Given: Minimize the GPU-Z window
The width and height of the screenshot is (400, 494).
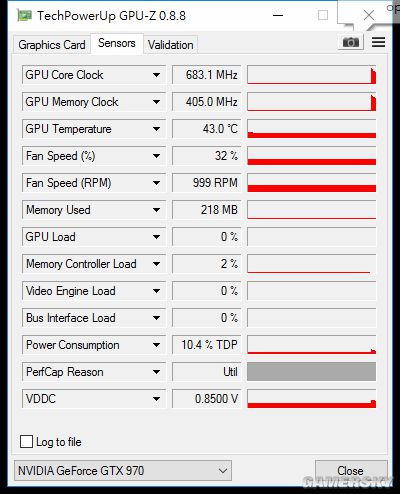Looking at the screenshot, I should click(278, 15).
